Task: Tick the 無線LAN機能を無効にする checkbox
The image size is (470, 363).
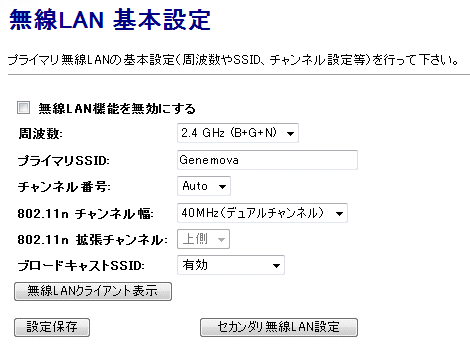Action: click(23, 108)
